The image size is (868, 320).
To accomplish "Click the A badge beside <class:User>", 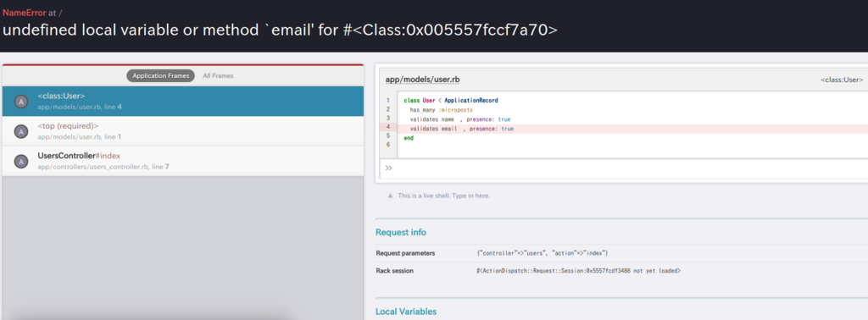I will click(21, 101).
